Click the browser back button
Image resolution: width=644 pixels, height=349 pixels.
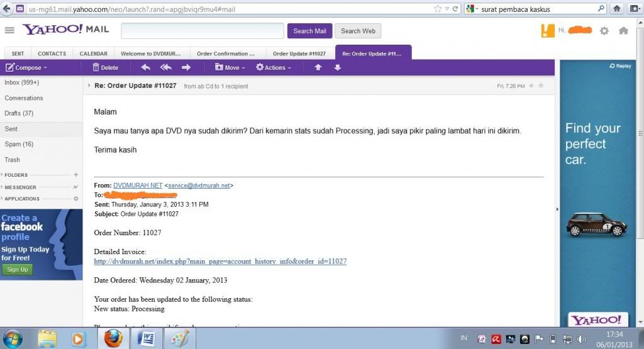pyautogui.click(x=6, y=9)
